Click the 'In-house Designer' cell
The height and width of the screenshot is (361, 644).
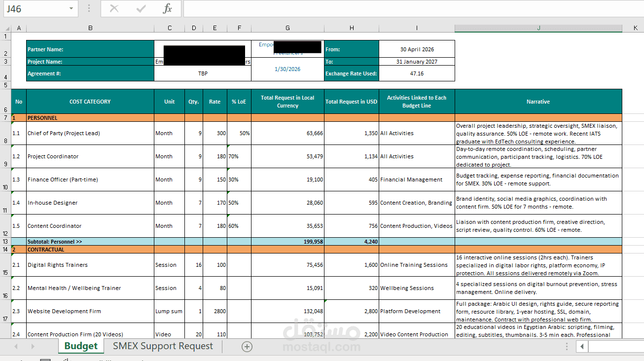(90, 203)
